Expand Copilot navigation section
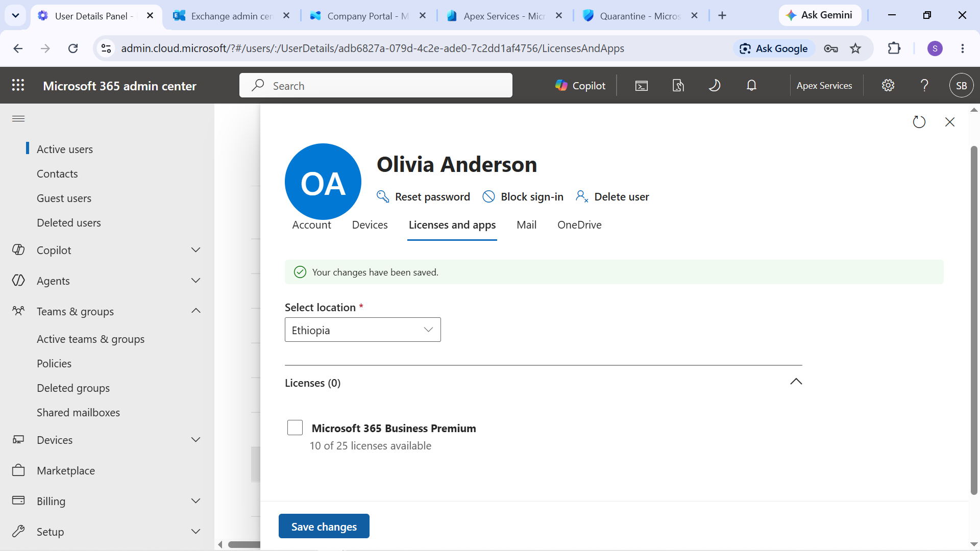980x551 pixels. click(195, 250)
